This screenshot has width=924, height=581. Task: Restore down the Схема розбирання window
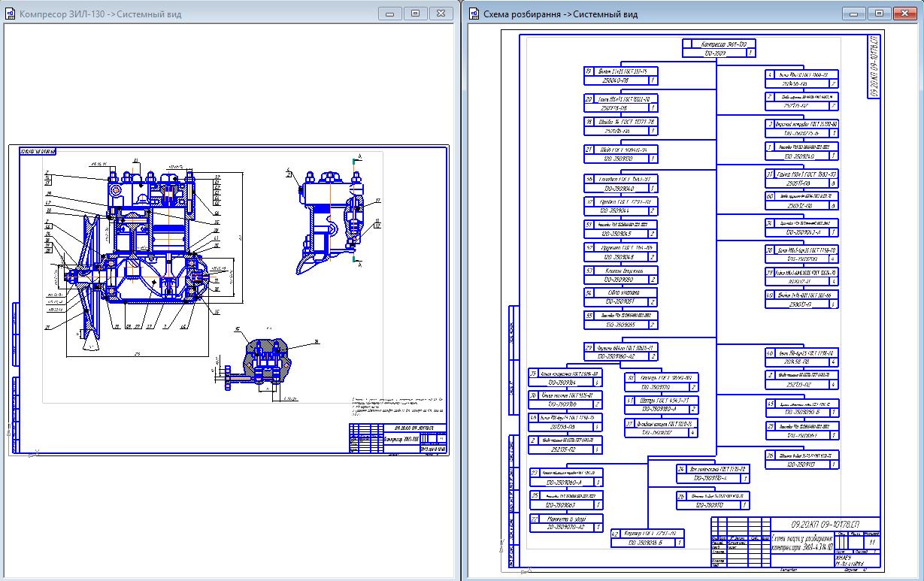[x=879, y=13]
